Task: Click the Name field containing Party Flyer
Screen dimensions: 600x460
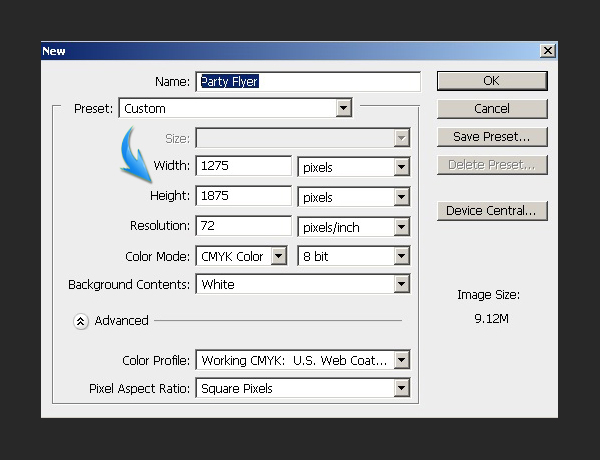Action: pos(307,82)
